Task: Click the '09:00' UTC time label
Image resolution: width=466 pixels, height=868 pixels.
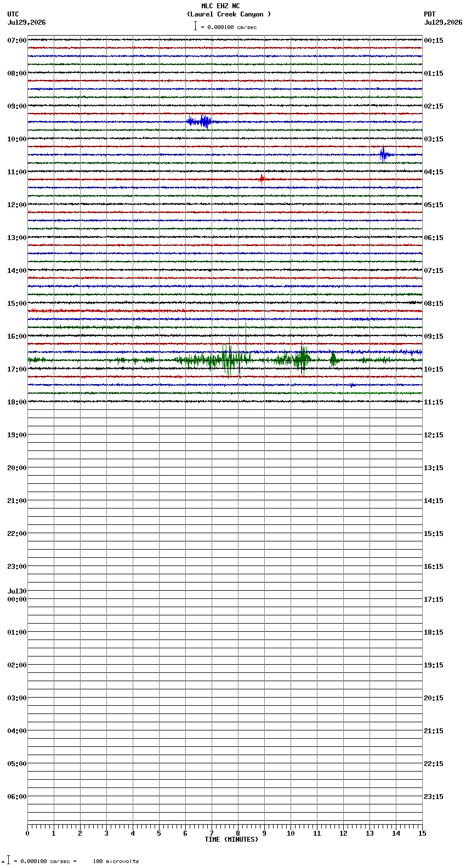Action: (17, 106)
